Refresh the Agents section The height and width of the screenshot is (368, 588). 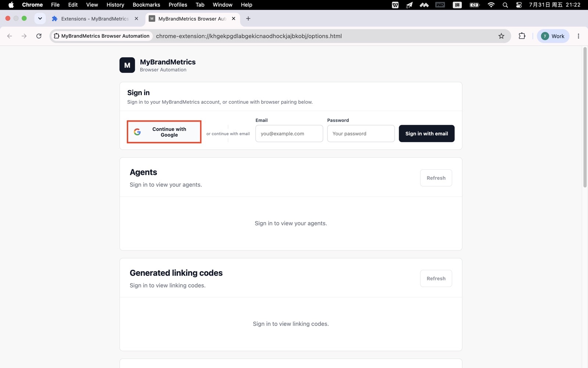[x=436, y=178]
